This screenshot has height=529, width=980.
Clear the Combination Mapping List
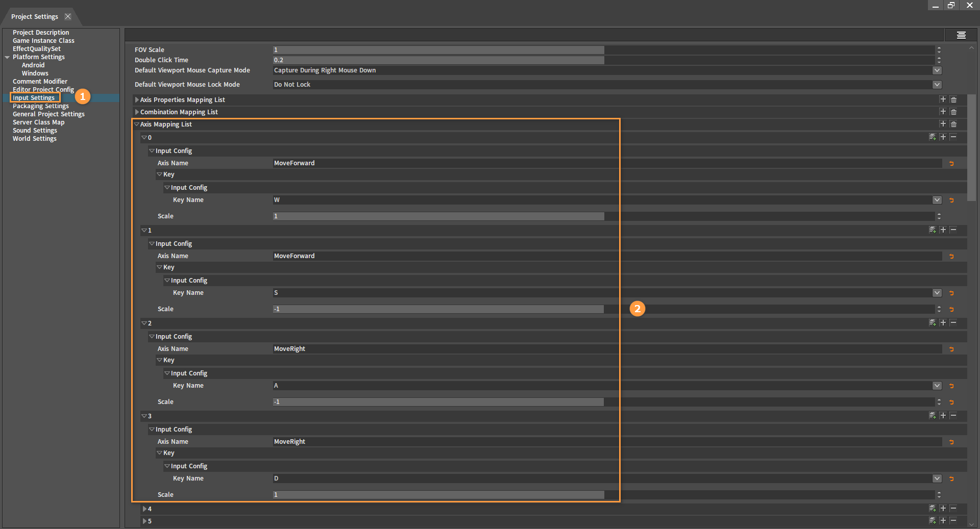[x=953, y=112]
